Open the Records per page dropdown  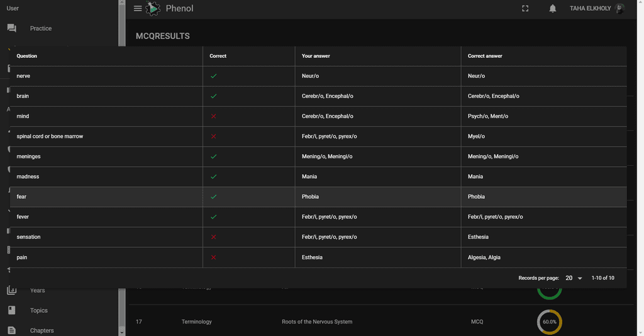pos(573,278)
